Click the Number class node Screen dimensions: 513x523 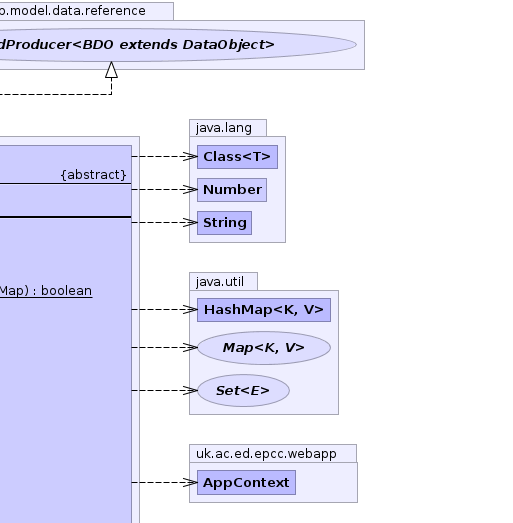(x=232, y=190)
